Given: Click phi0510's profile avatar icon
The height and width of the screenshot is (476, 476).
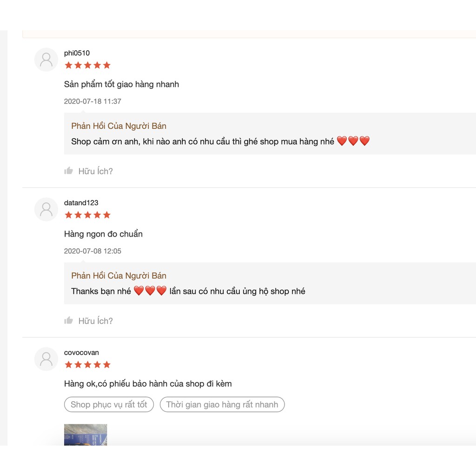Looking at the screenshot, I should [x=46, y=59].
